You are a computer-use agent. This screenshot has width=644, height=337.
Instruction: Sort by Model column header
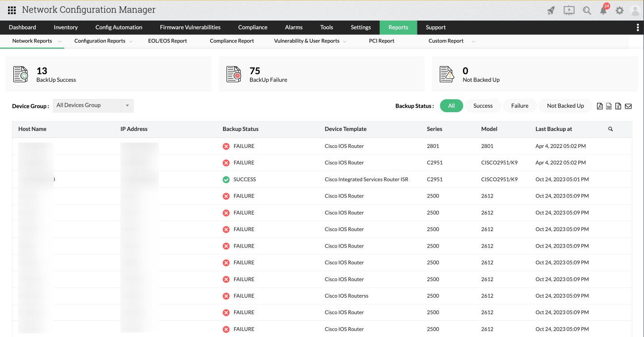489,129
